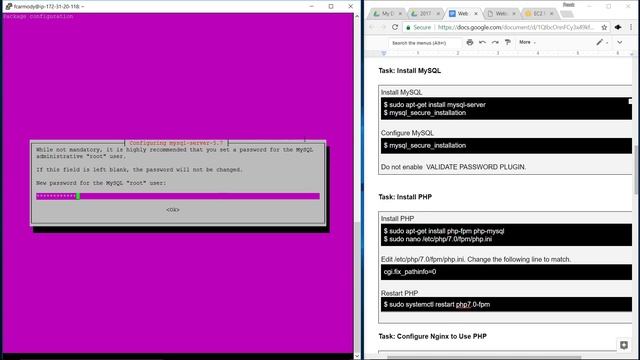Click the 'Task: Install MySQL' heading
Viewport: 640px width, 360px height.
click(409, 71)
